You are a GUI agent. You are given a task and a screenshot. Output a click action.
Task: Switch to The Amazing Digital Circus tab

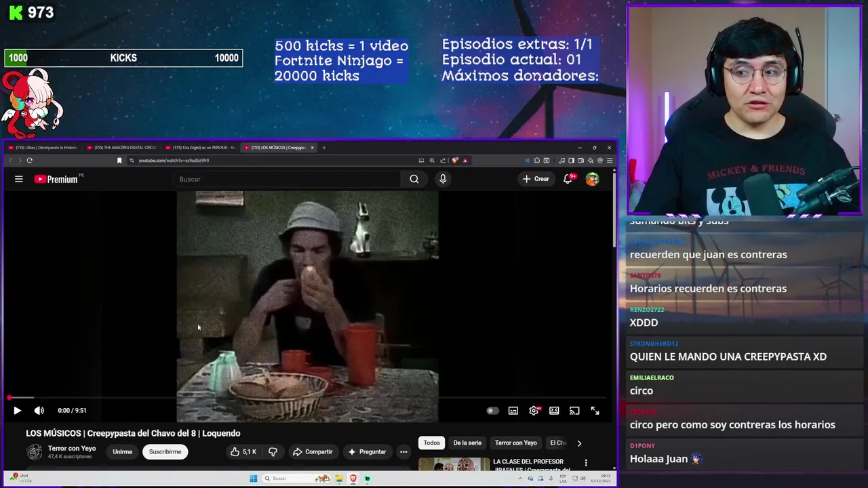pyautogui.click(x=122, y=148)
